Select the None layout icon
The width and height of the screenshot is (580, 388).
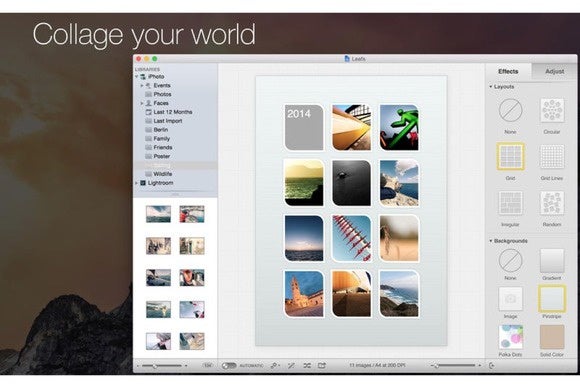coord(510,110)
